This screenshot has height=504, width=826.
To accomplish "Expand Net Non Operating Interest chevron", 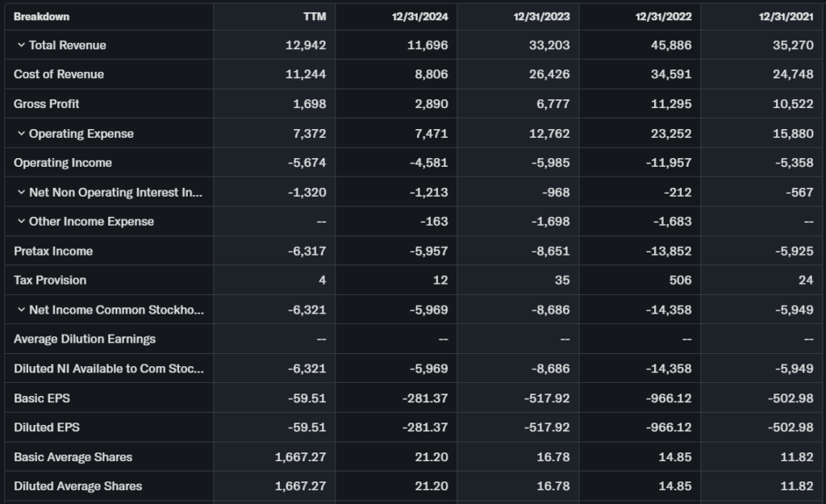I will (21, 193).
